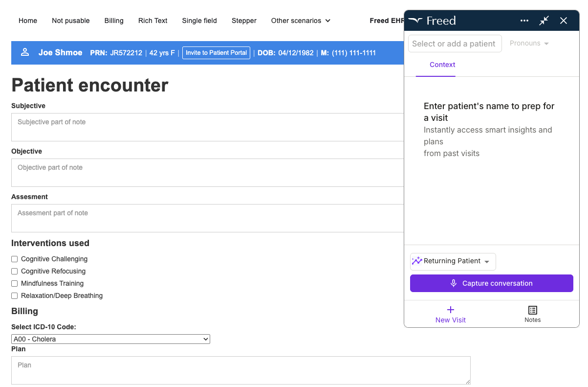Check Relaxation/Deep Breathing intervention
The image size is (588, 387).
[14, 296]
